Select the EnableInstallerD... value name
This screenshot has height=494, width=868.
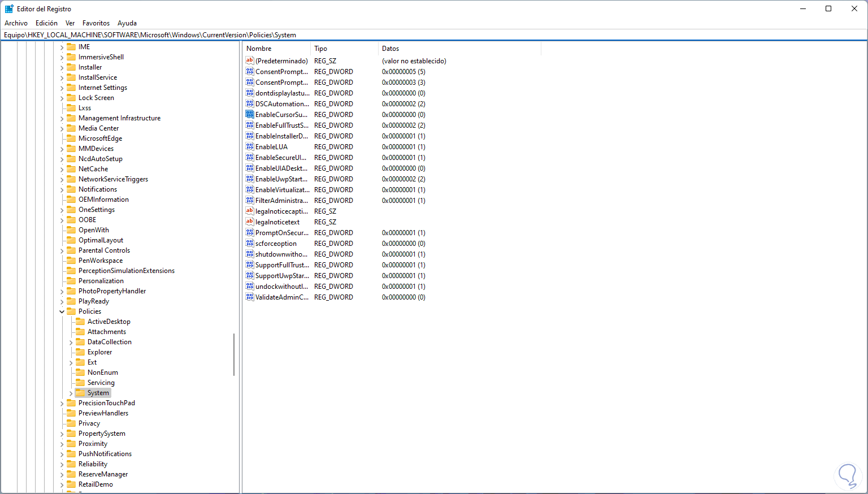pos(282,136)
